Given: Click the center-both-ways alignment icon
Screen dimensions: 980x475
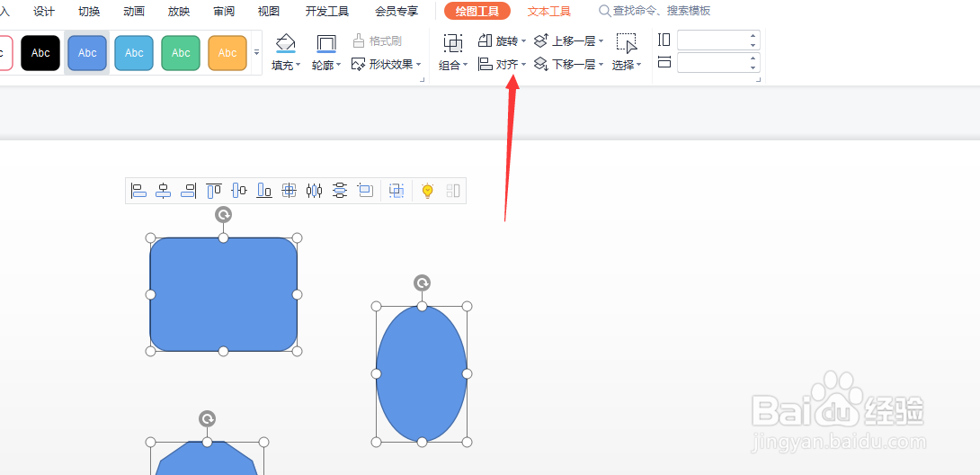Looking at the screenshot, I should 289,191.
